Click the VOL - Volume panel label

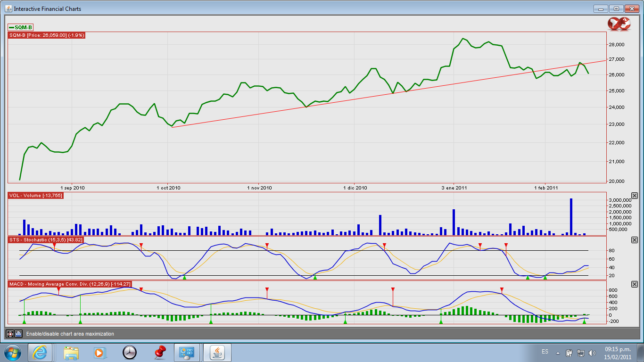36,196
